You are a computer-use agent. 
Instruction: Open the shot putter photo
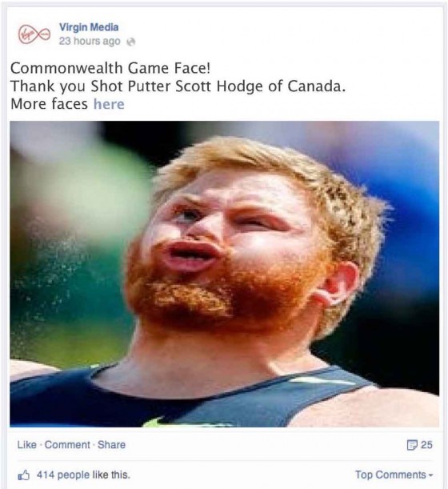tap(225, 274)
